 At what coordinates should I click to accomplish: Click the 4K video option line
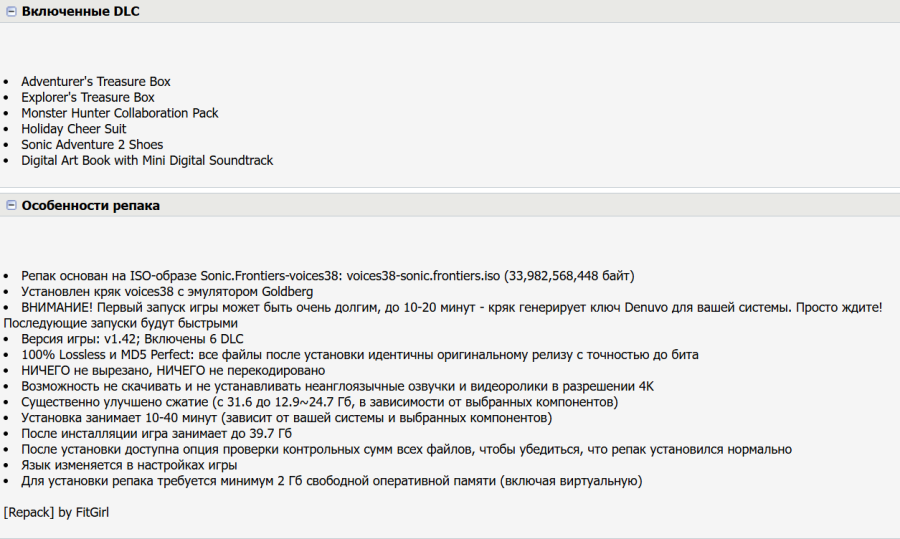(337, 386)
